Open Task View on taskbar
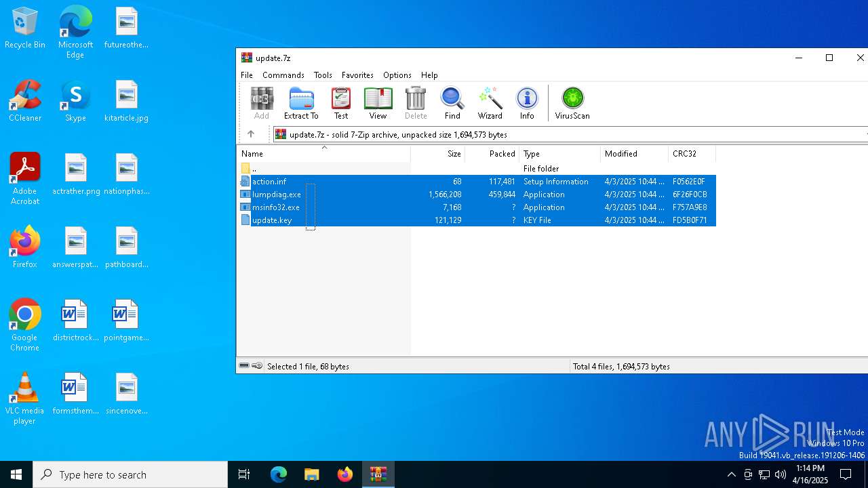Image resolution: width=868 pixels, height=488 pixels. pos(244,474)
